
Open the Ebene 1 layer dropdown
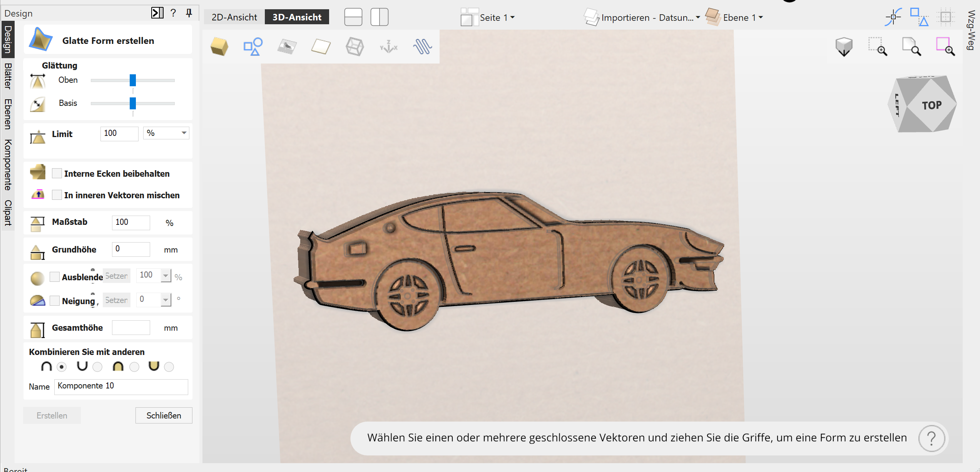click(x=761, y=18)
